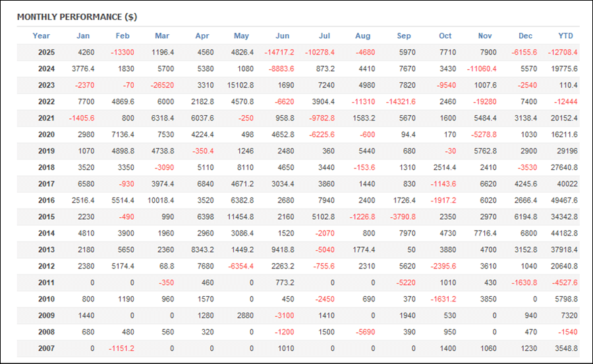The height and width of the screenshot is (364, 593).
Task: Select the January 2021 value -1405.6
Action: point(82,118)
